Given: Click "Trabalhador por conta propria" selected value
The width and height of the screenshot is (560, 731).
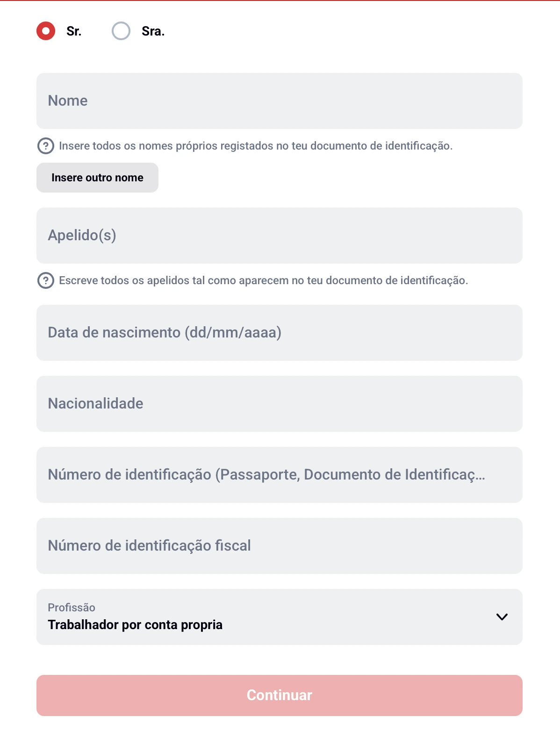Looking at the screenshot, I should point(135,625).
